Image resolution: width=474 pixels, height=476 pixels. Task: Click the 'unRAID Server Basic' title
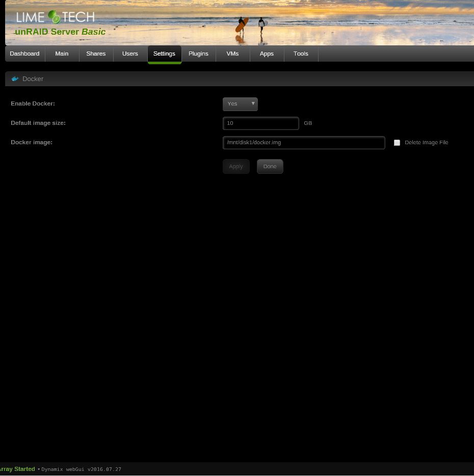[x=60, y=32]
